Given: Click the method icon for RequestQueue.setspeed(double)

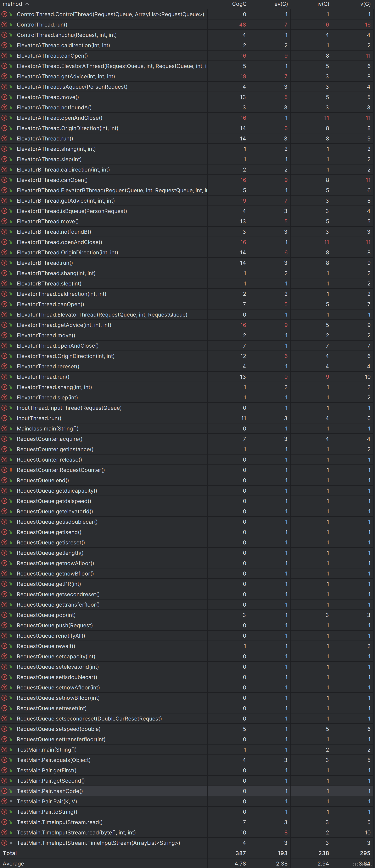Looking at the screenshot, I should (4, 729).
